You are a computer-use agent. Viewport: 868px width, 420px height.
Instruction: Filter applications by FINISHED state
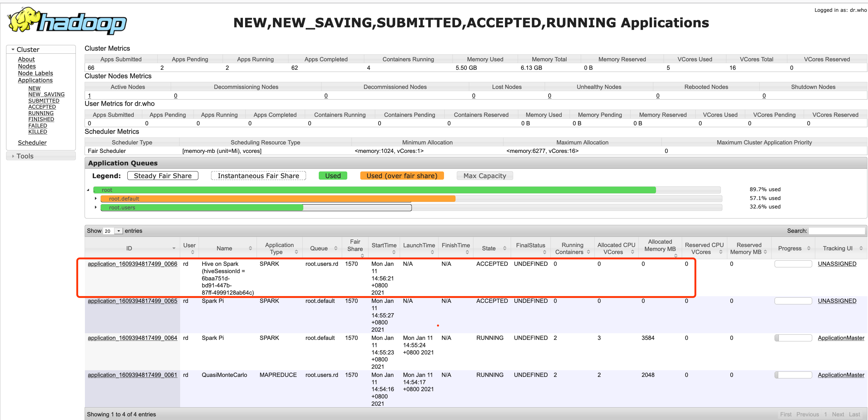pyautogui.click(x=41, y=119)
